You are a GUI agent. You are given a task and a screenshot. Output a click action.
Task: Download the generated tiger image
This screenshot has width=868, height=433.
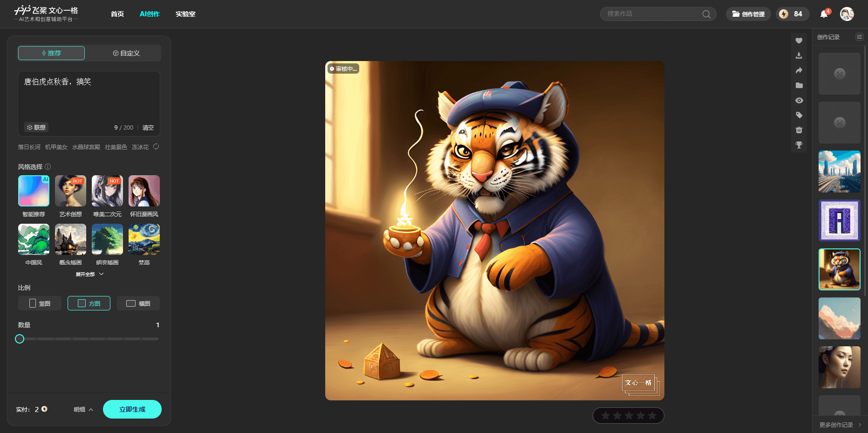[799, 55]
